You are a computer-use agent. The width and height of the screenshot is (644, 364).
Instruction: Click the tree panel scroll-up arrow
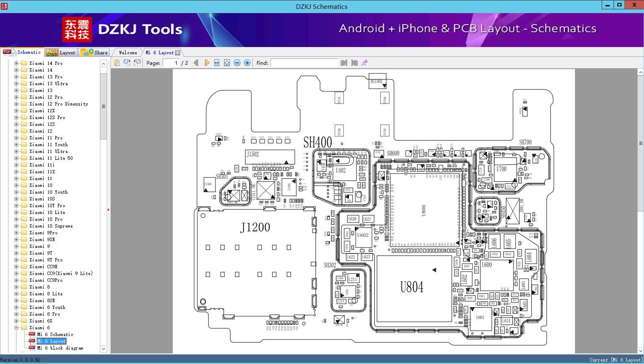click(x=103, y=64)
